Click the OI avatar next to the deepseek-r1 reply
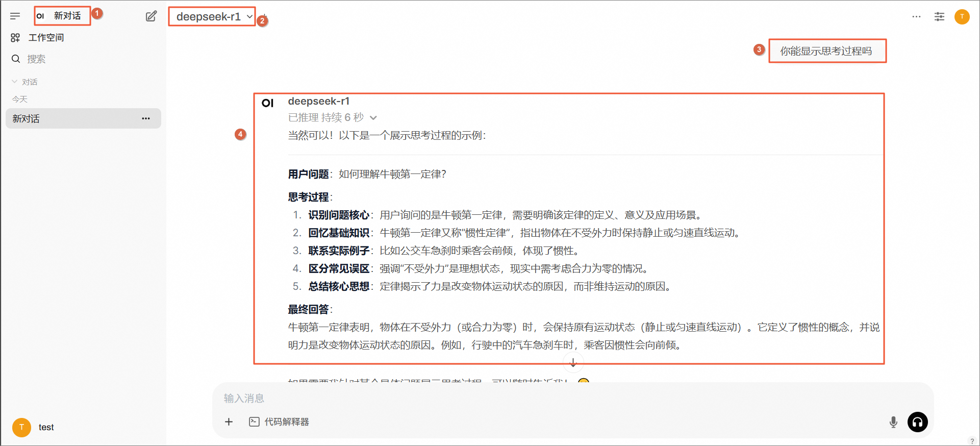The height and width of the screenshot is (446, 980). tap(268, 103)
